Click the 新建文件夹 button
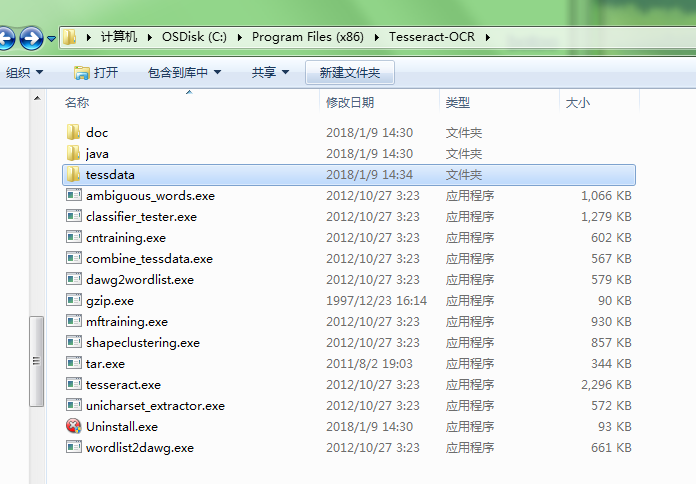 350,72
